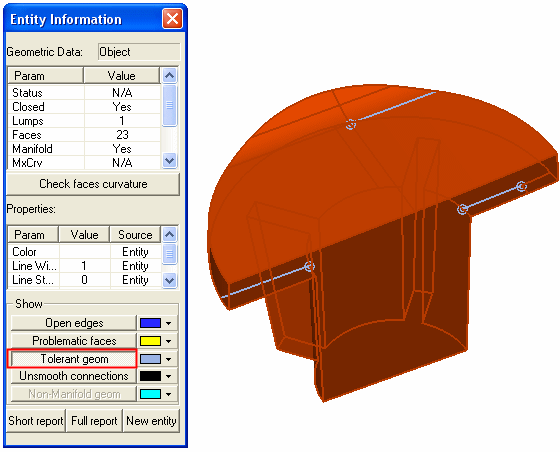This screenshot has height=452, width=560.
Task: Toggle Open edges highlighting
Action: point(74,323)
